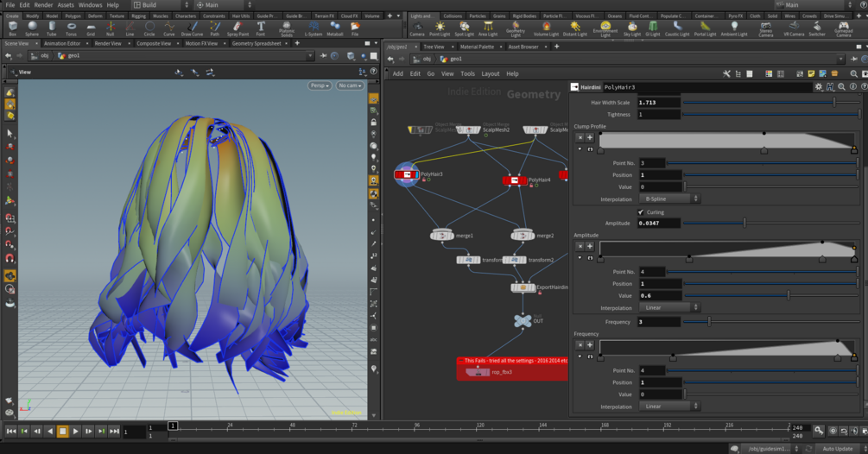868x454 pixels.
Task: Add an Environment Light from shelf
Action: (605, 29)
